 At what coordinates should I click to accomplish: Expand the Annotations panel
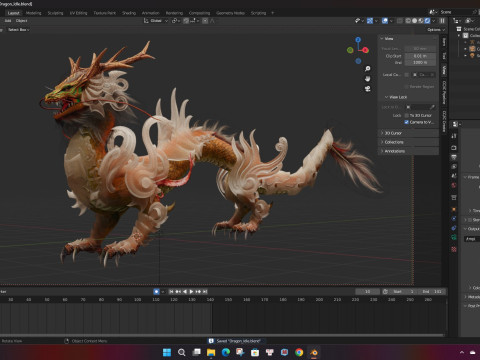(409, 151)
